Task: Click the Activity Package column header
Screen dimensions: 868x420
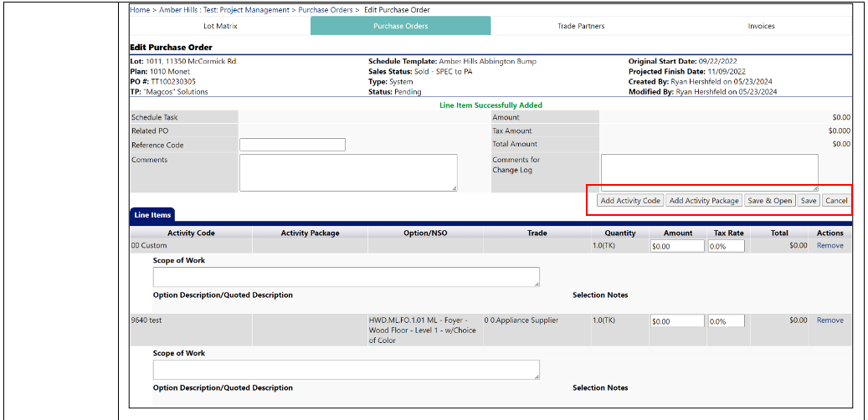Action: (x=310, y=233)
